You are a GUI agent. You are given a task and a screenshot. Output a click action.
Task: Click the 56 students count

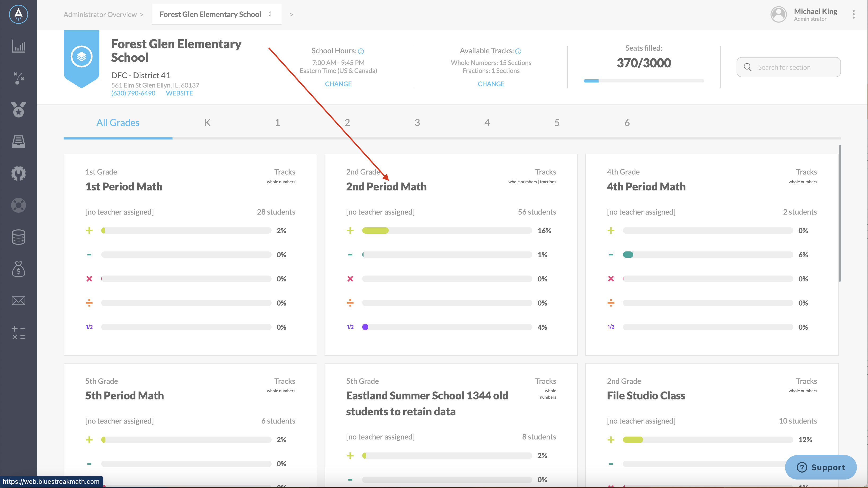click(x=537, y=212)
